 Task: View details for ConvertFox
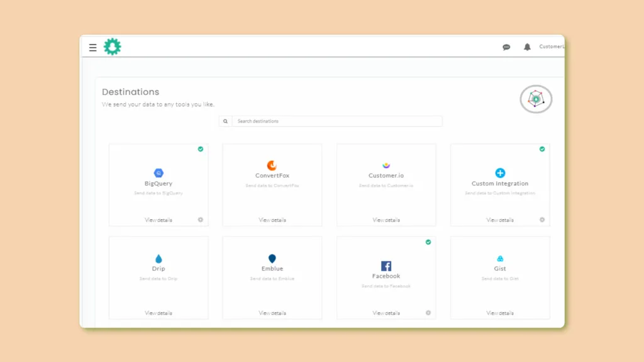point(272,221)
